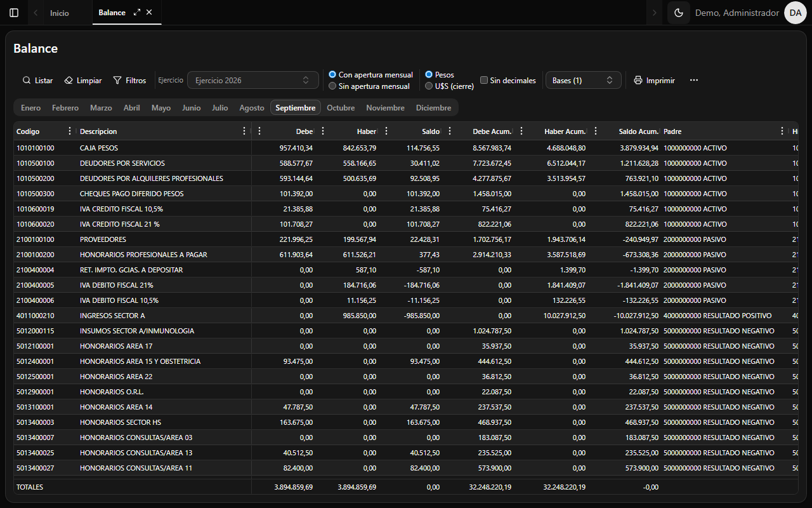Open the Debe column menu
The height and width of the screenshot is (508, 812).
click(259, 131)
